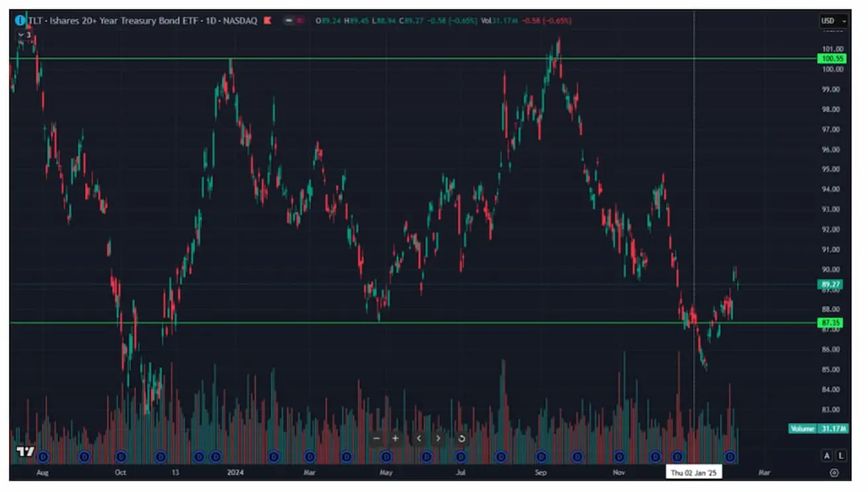Select the horizontal green line at 100.55
Viewport: 868px width, 492px height.
tap(413, 59)
